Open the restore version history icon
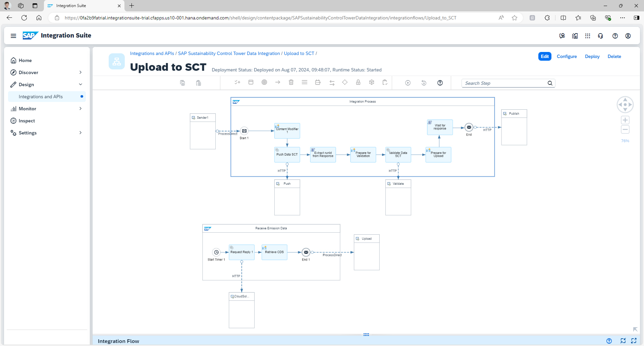644x346 pixels. [x=424, y=82]
